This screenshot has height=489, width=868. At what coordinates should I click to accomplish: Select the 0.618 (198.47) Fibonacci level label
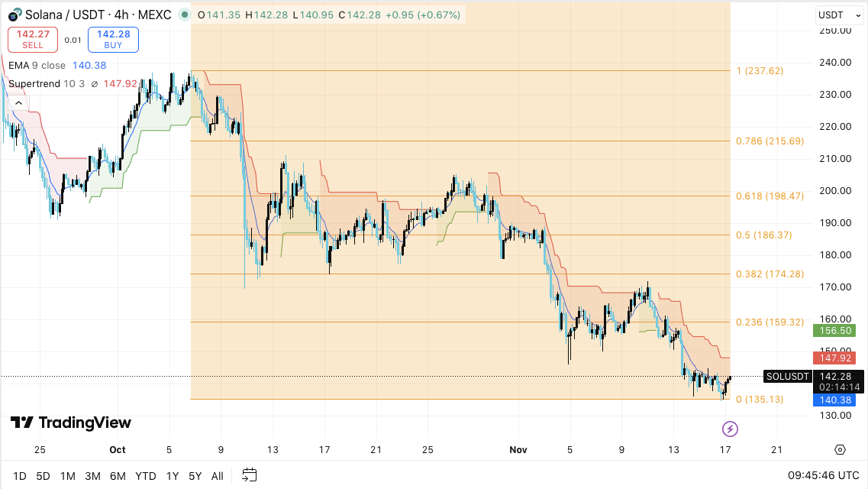pos(770,196)
